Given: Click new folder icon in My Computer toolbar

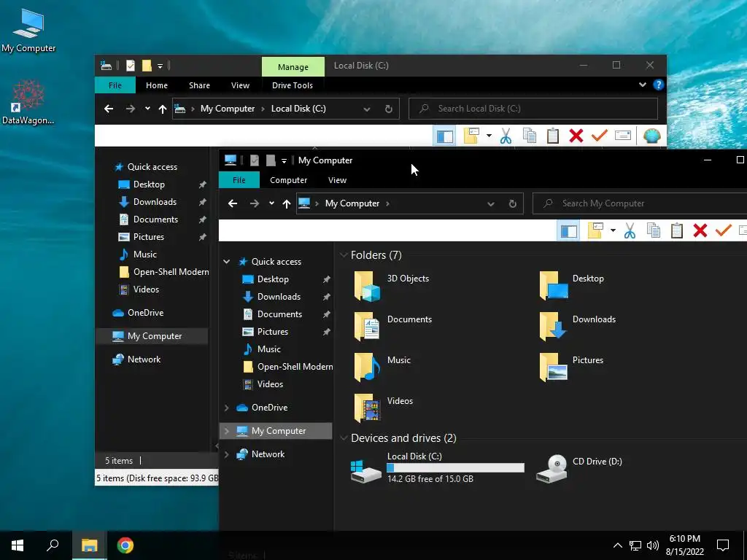Looking at the screenshot, I should (595, 230).
